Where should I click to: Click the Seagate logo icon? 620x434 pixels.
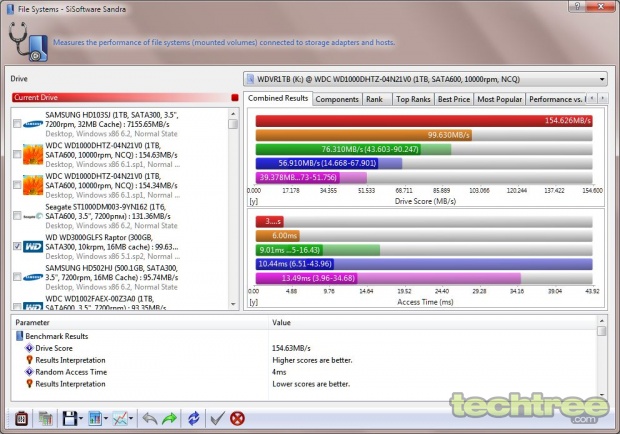coord(33,216)
